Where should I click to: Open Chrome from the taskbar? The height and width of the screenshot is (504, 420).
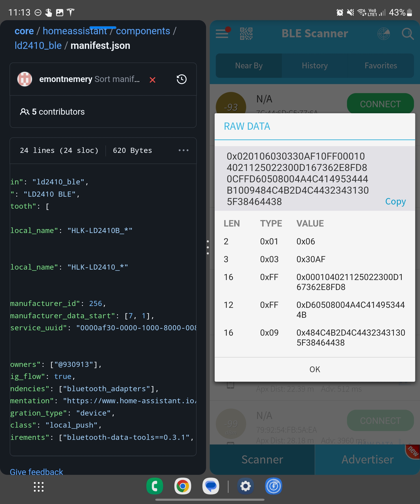[x=183, y=486]
